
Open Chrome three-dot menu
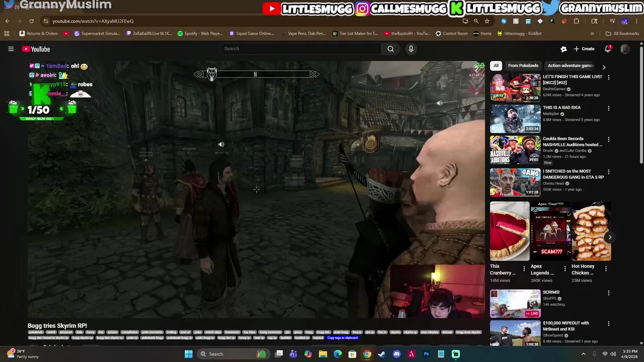click(x=636, y=21)
